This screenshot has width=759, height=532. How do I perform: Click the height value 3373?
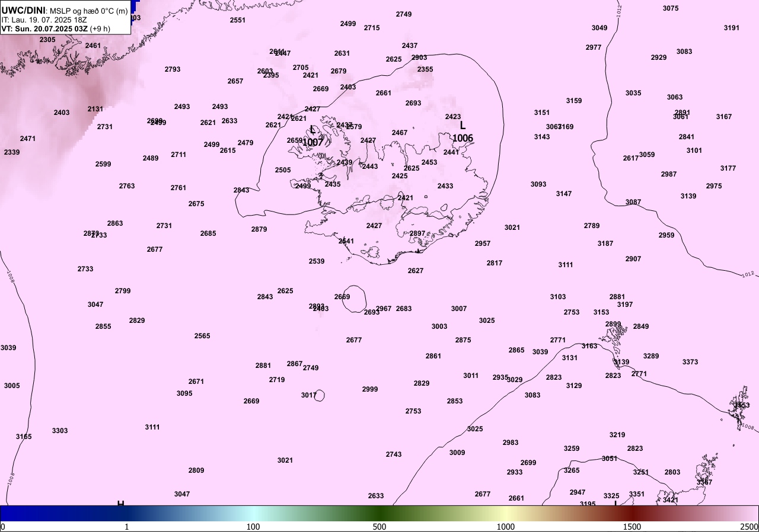(x=690, y=362)
